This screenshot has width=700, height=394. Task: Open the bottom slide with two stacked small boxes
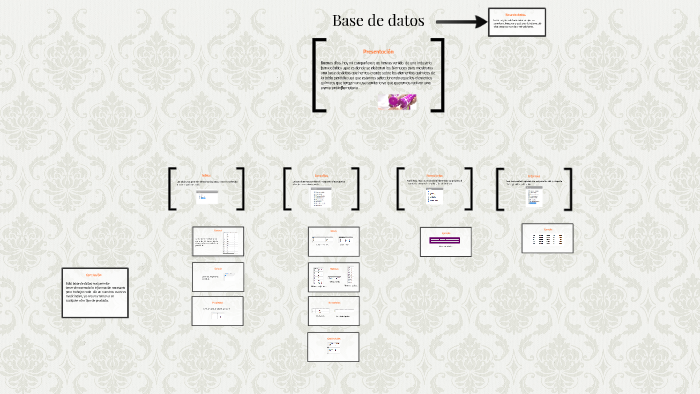(x=333, y=347)
